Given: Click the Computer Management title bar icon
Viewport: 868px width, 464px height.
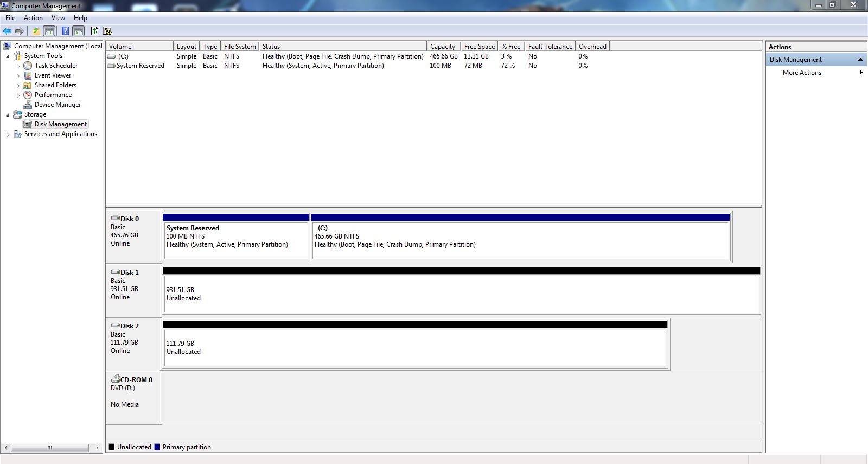Looking at the screenshot, I should point(5,5).
